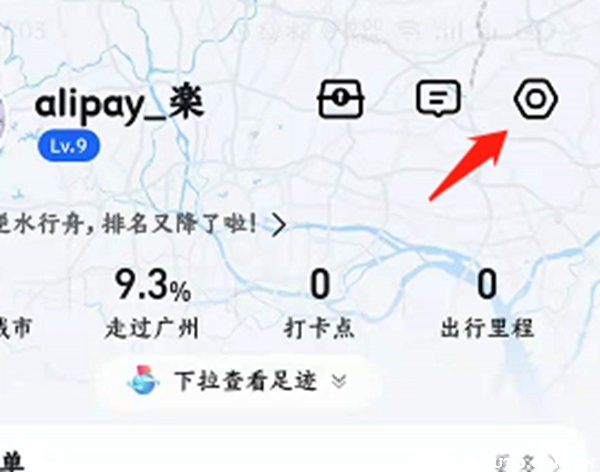Open the wallet box icon
This screenshot has height=472, width=600.
[341, 98]
